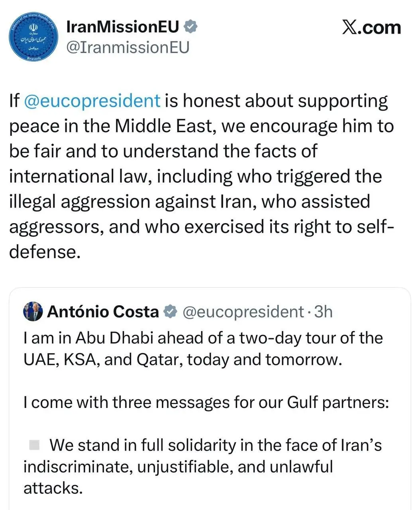The height and width of the screenshot is (510, 420).
Task: Click the IranMissionEU display name
Action: [123, 27]
